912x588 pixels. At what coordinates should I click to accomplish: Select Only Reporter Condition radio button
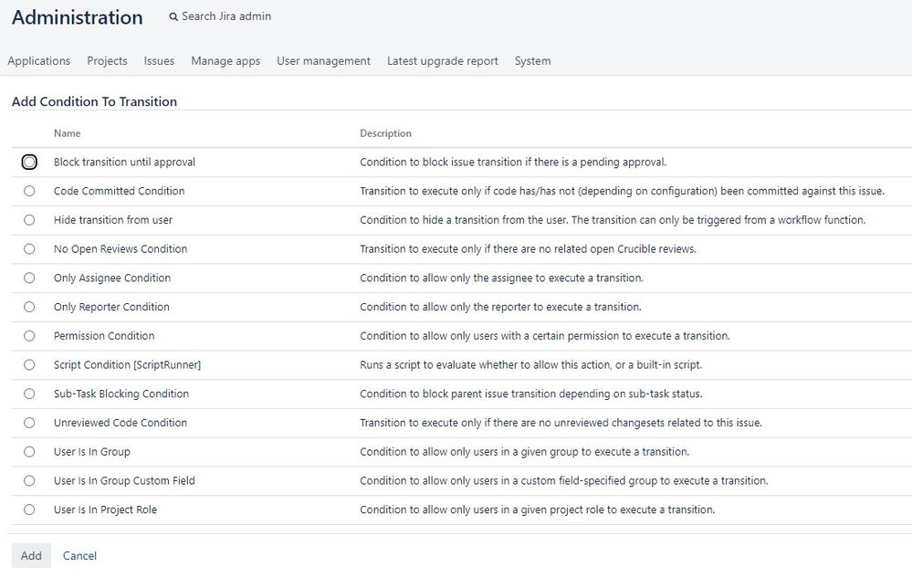30,307
